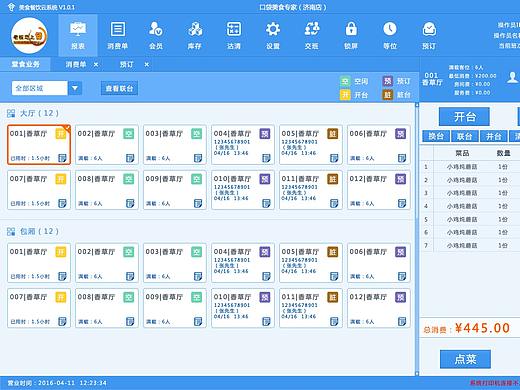
Task: Open the note icon on 大厅 table 001
Action: (62, 158)
